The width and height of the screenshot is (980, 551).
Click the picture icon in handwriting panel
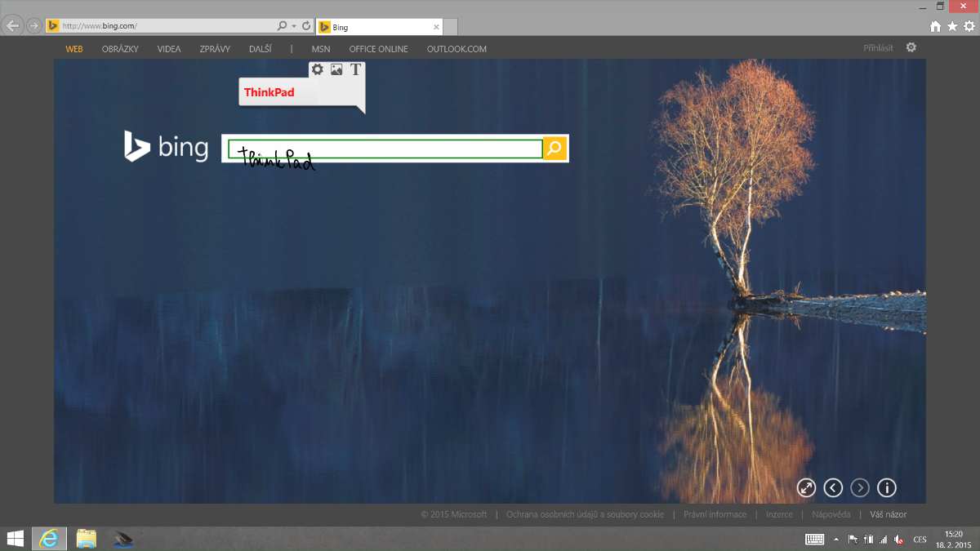point(336,70)
